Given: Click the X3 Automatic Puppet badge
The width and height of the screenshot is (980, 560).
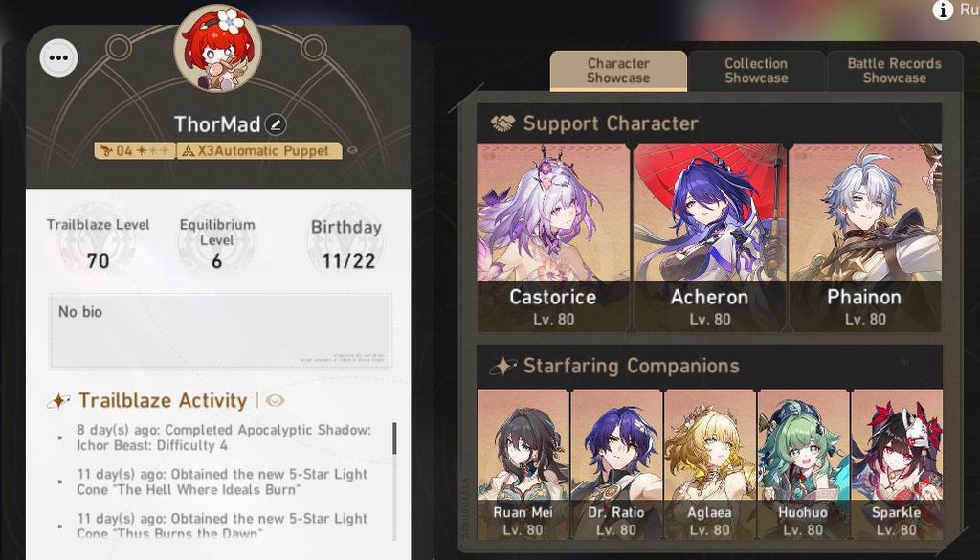Looking at the screenshot, I should pos(259,150).
